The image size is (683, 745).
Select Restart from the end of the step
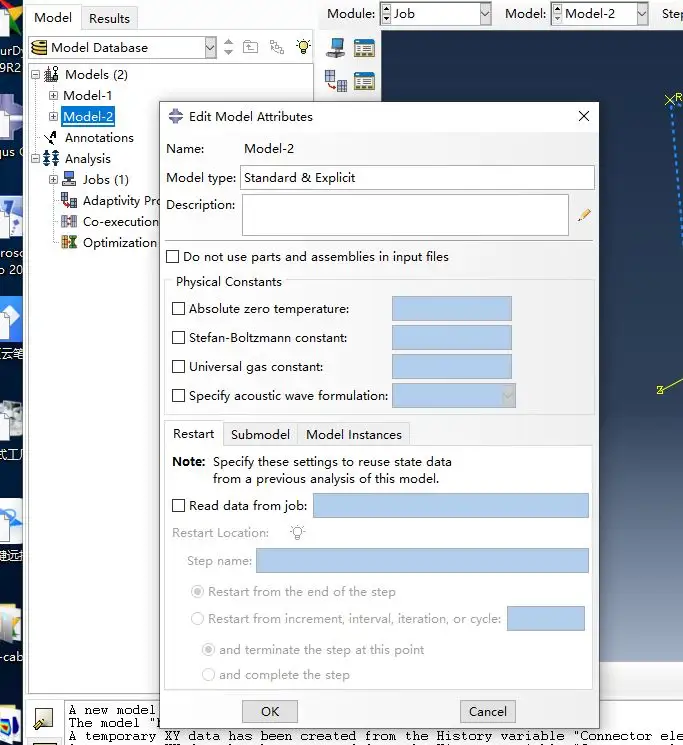point(197,592)
